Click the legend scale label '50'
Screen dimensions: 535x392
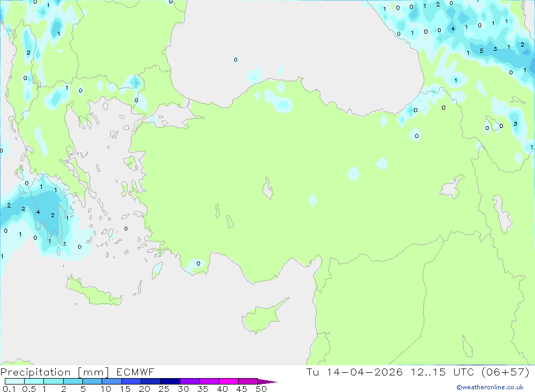[262, 389]
